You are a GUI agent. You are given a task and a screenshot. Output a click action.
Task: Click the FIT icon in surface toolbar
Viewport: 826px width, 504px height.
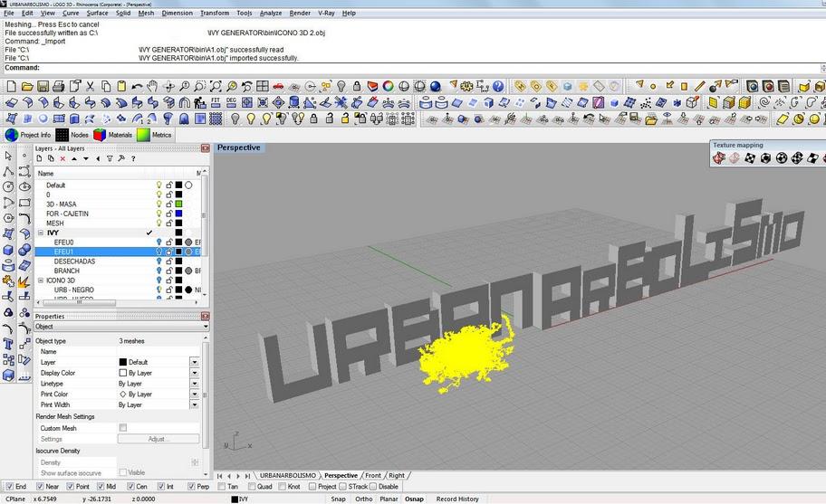coord(216,102)
